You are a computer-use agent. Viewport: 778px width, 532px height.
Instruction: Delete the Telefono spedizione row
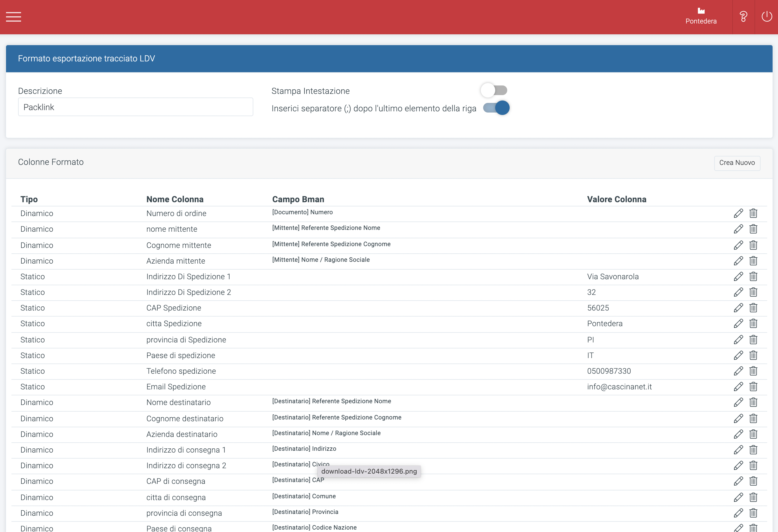click(x=753, y=371)
